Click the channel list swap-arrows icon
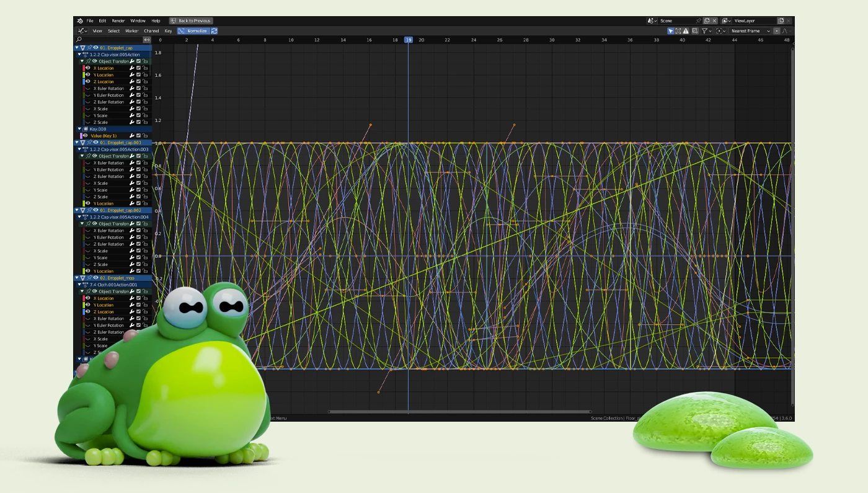The width and height of the screenshot is (868, 493). point(147,40)
